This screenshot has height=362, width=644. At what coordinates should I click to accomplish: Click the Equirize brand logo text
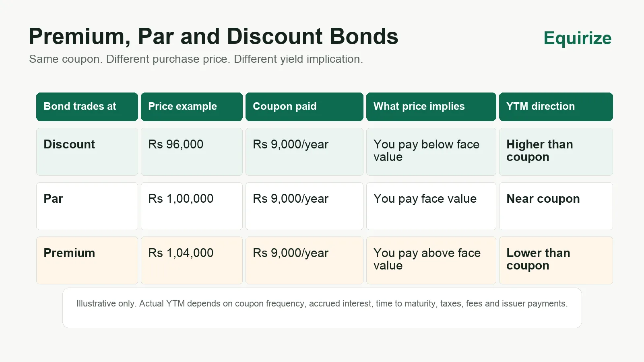pyautogui.click(x=577, y=38)
